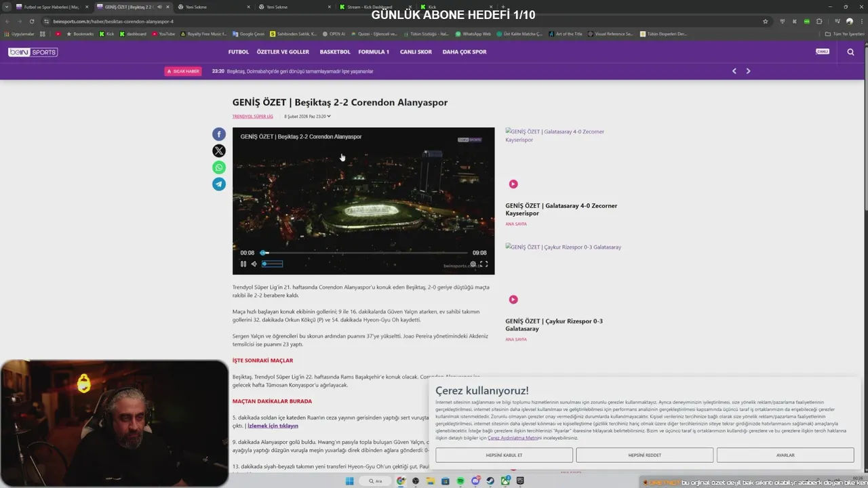Play Çaykur Rizespor 0-3 Galatasaray summary

tap(513, 299)
